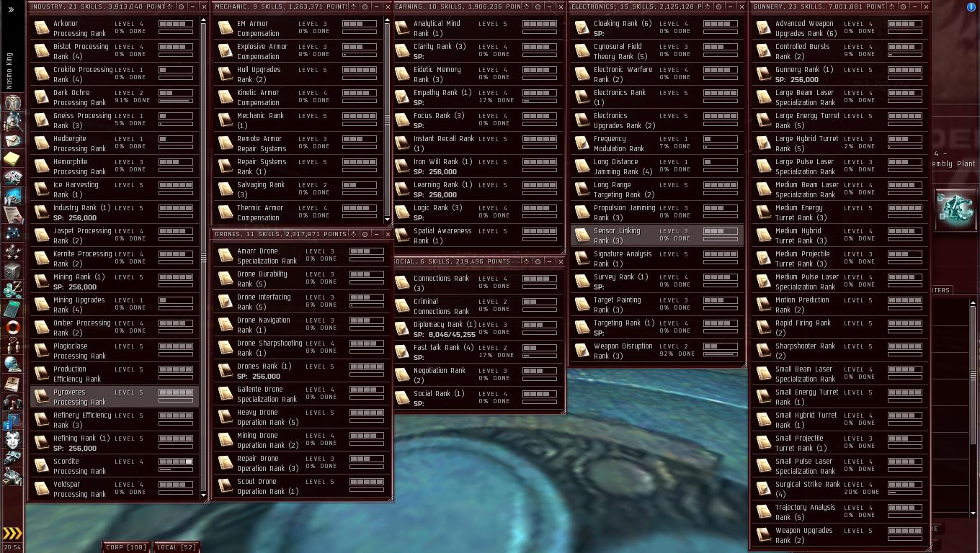Click the Mechanic window scroll-down arrow
980x553 pixels.
[x=388, y=220]
